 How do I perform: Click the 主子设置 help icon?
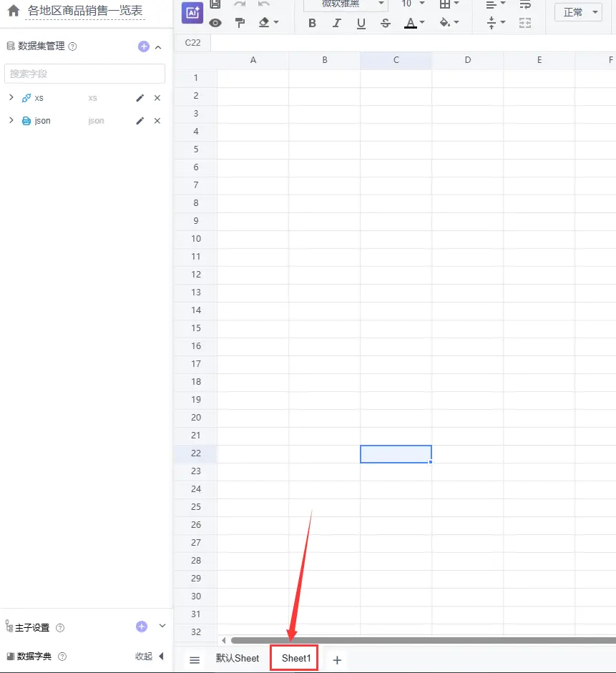60,628
